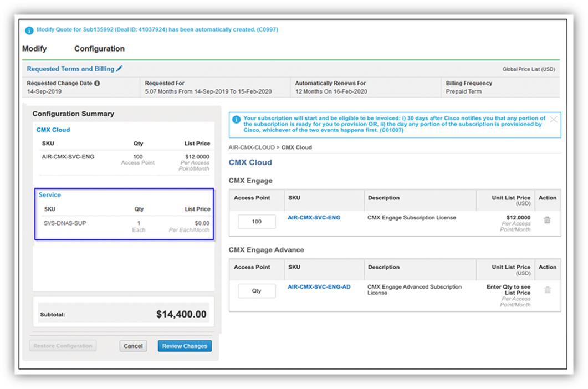588x389 pixels.
Task: Delete the AIR-CMX-SVC-ENG row with trash icon
Action: [547, 220]
